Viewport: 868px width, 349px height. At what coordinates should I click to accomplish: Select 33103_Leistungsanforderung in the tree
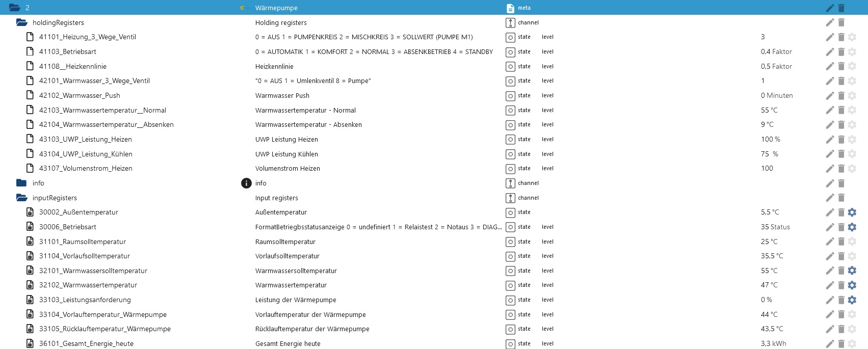pyautogui.click(x=85, y=300)
